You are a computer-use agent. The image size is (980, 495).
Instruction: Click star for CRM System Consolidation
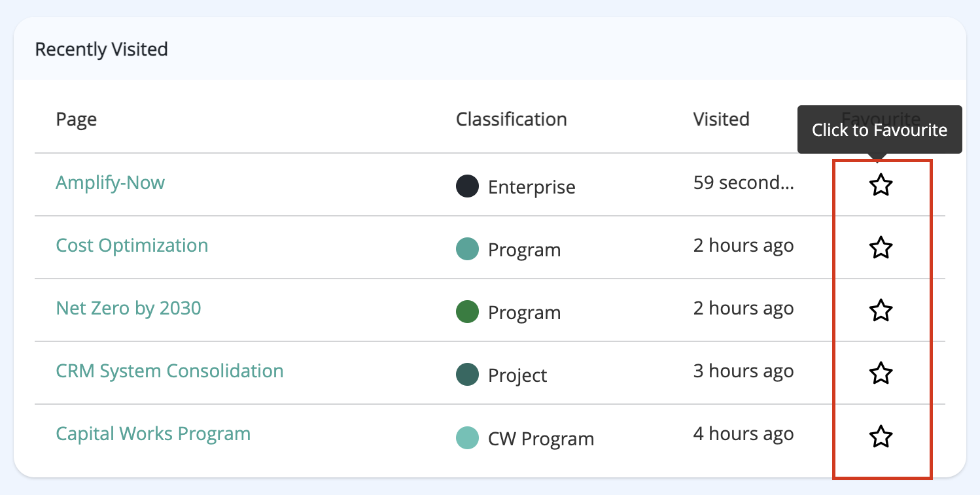pyautogui.click(x=881, y=373)
